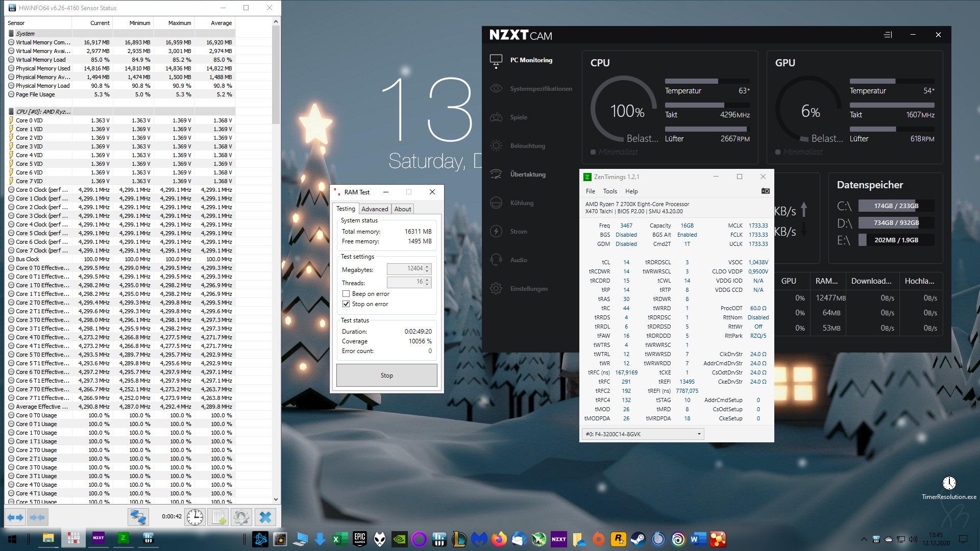Open HWiNFO sensor settings gear icon

tap(241, 517)
